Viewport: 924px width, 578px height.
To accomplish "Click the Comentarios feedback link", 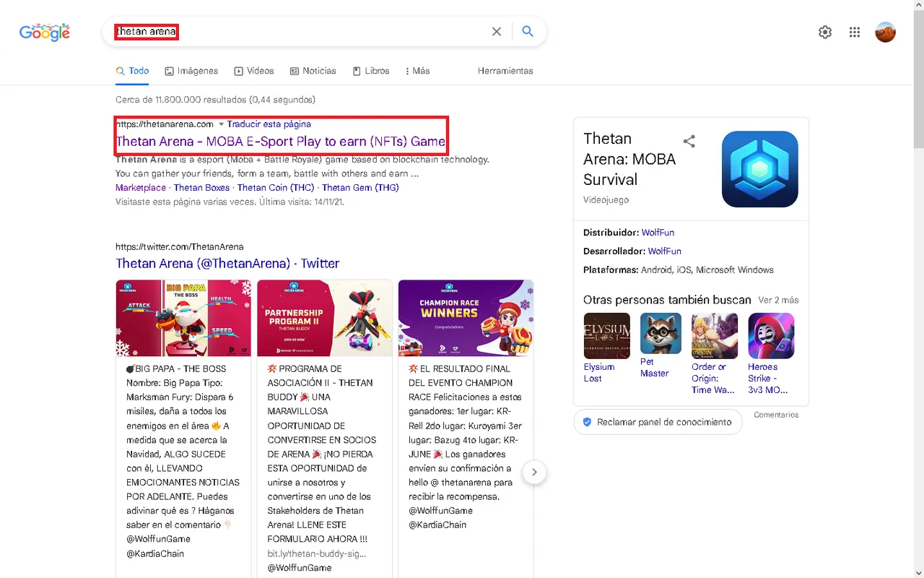I will click(x=776, y=415).
